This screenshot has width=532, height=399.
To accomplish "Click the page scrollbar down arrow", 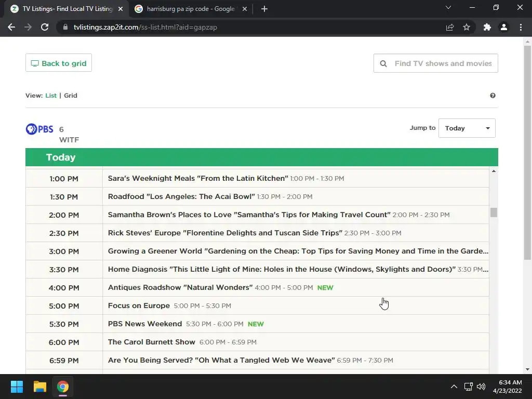I will click(527, 369).
